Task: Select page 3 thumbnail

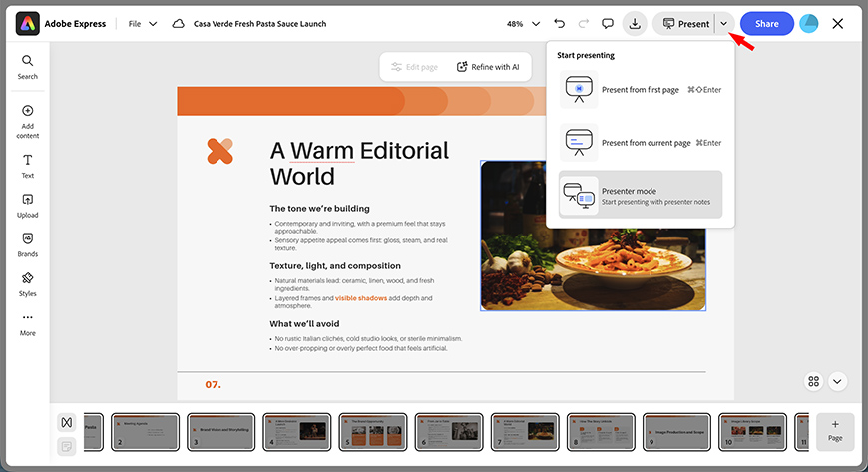Action: tap(220, 431)
